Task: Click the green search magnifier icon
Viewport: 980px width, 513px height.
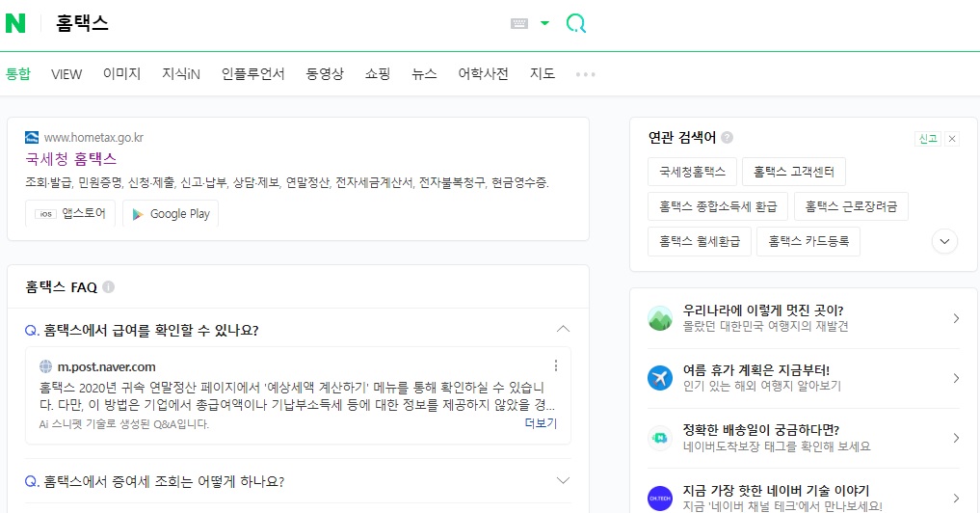Action: pos(575,24)
